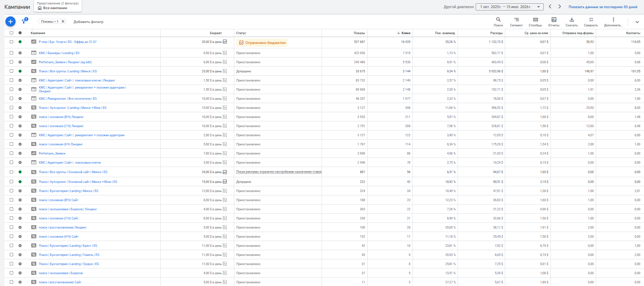Sort by the Бюджет column header
This screenshot has height=286, width=644.
pyautogui.click(x=216, y=33)
